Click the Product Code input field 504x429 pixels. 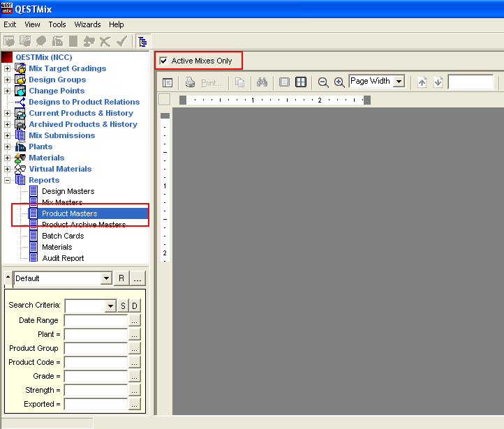[96, 362]
